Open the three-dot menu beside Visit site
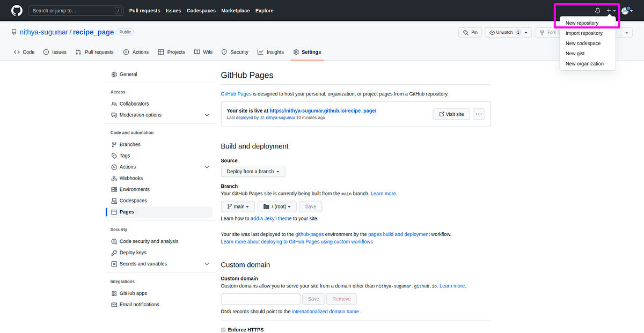Viewport: 644px width, 333px height. 478,114
